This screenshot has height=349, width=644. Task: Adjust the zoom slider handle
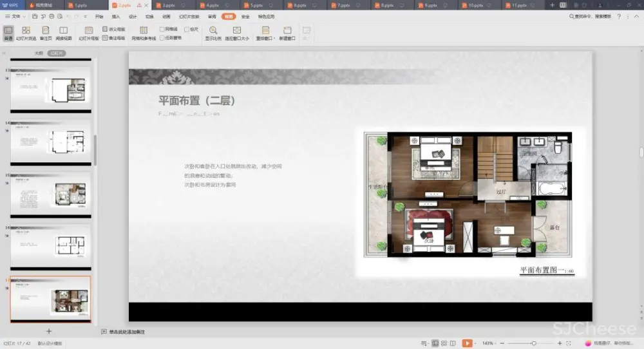point(533,343)
